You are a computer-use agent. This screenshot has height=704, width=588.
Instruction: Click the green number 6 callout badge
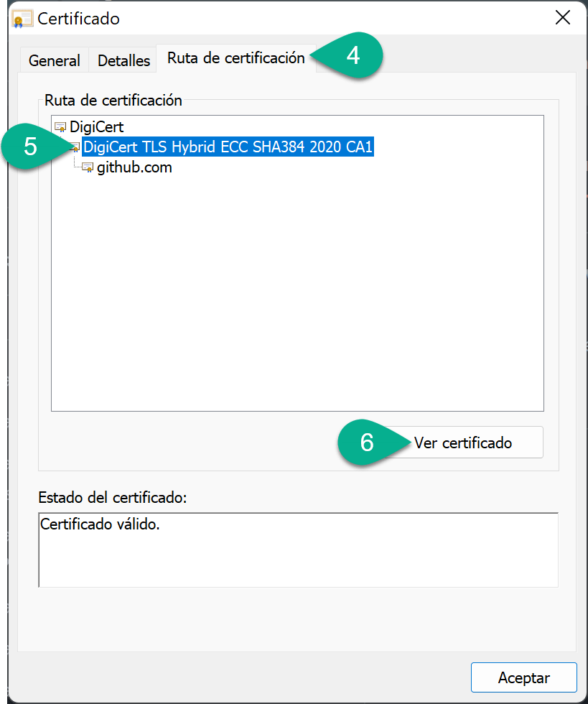[x=367, y=443]
